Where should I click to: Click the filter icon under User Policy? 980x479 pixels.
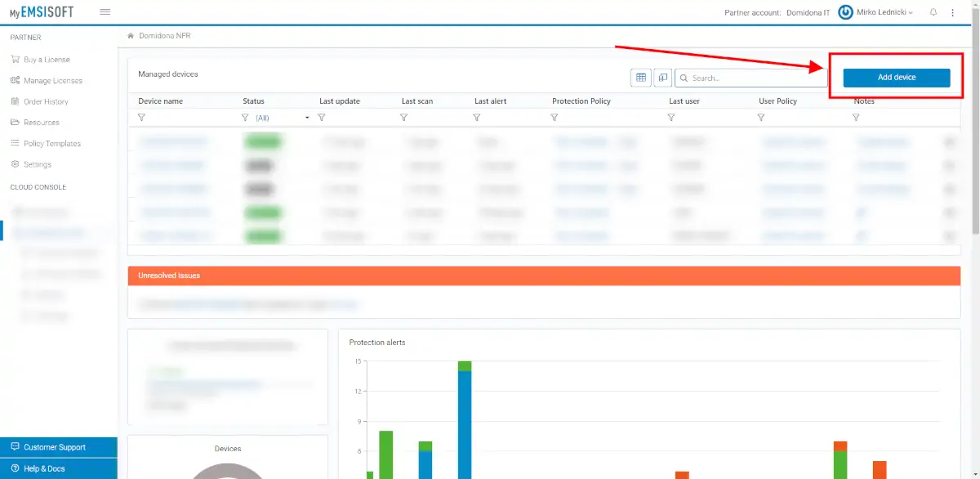coord(761,118)
